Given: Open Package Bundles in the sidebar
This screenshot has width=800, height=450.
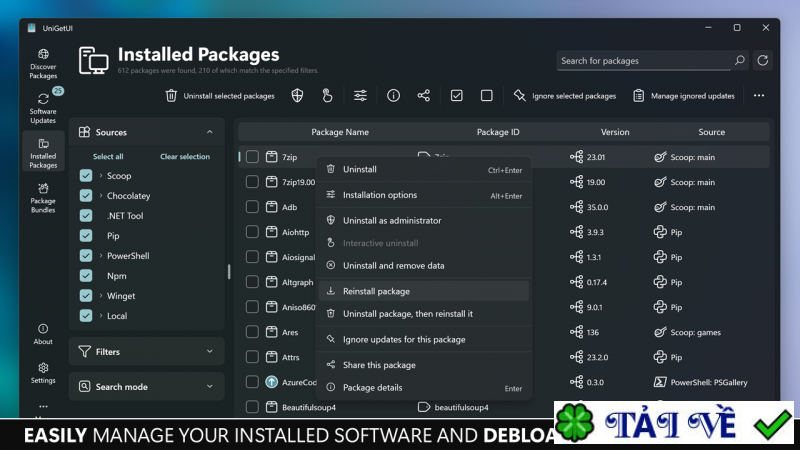Looking at the screenshot, I should (x=43, y=194).
